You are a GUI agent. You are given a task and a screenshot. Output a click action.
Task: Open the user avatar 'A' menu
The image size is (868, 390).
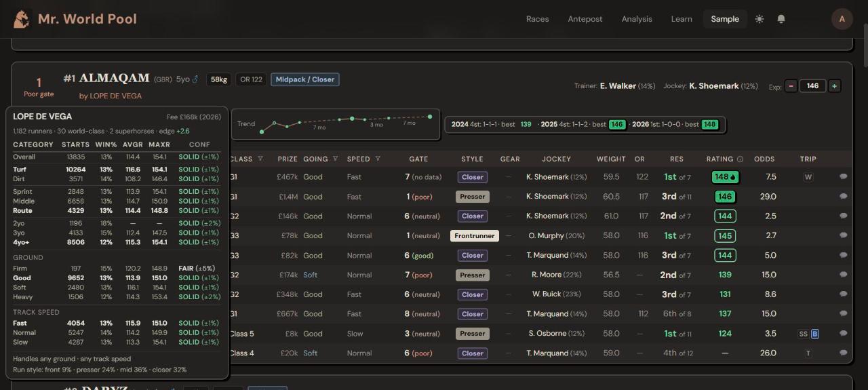pyautogui.click(x=842, y=19)
